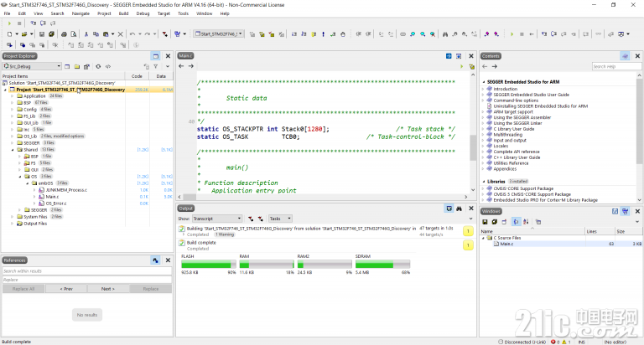Toggle the sort button in the Windows panel toolbar

click(526, 222)
